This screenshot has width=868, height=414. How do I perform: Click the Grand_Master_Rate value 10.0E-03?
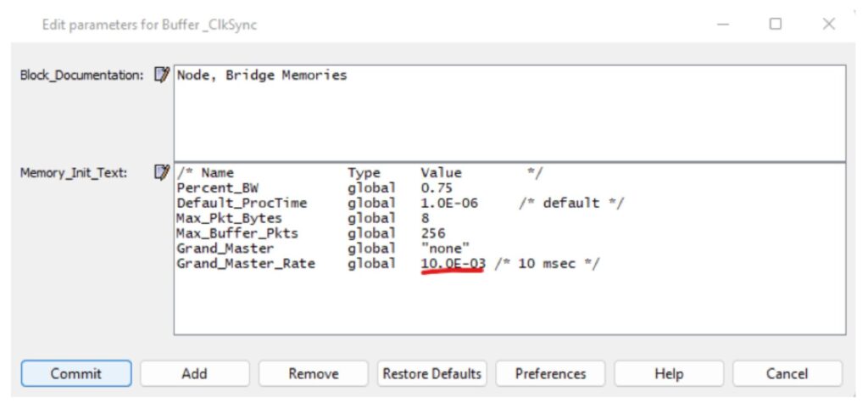(453, 264)
